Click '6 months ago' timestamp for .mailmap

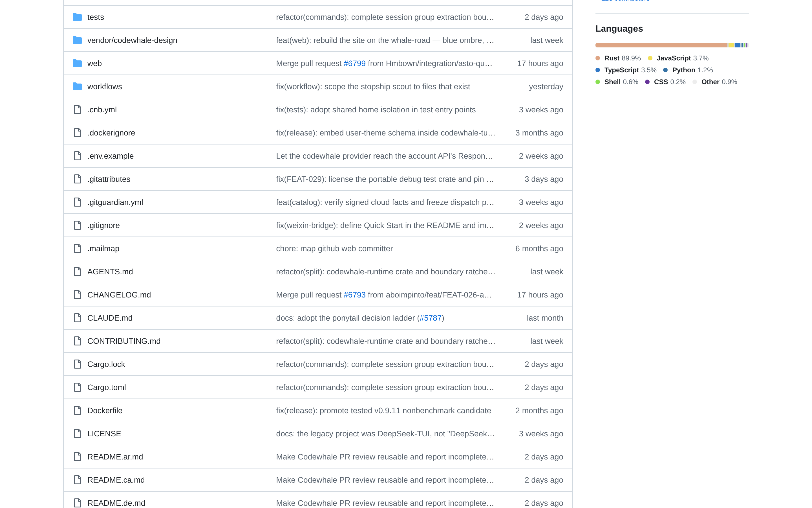pos(539,249)
